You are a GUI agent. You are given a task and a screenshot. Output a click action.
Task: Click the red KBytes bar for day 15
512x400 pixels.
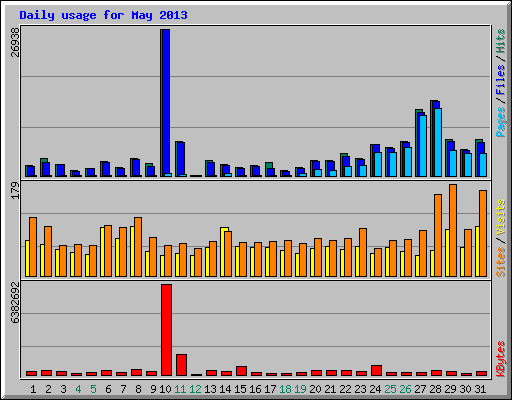241,371
